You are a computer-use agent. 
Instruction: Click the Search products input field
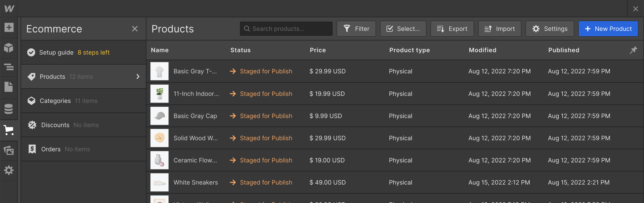tap(286, 29)
